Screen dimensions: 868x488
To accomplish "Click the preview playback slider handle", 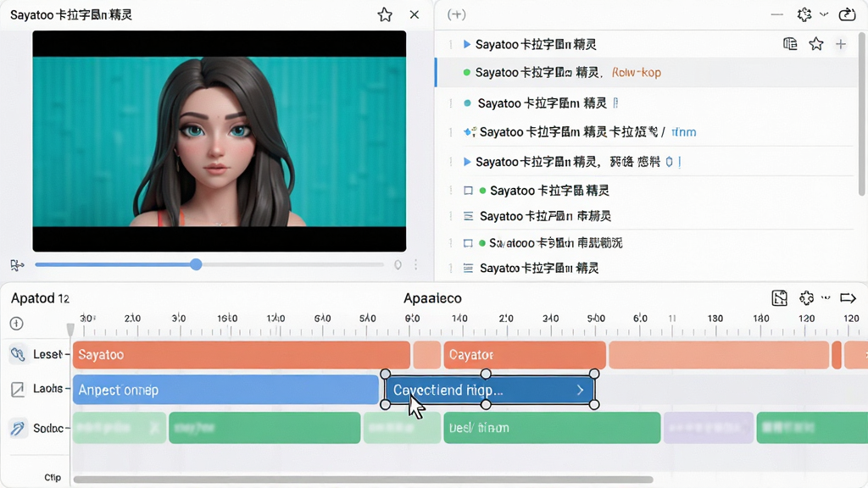I will click(196, 264).
